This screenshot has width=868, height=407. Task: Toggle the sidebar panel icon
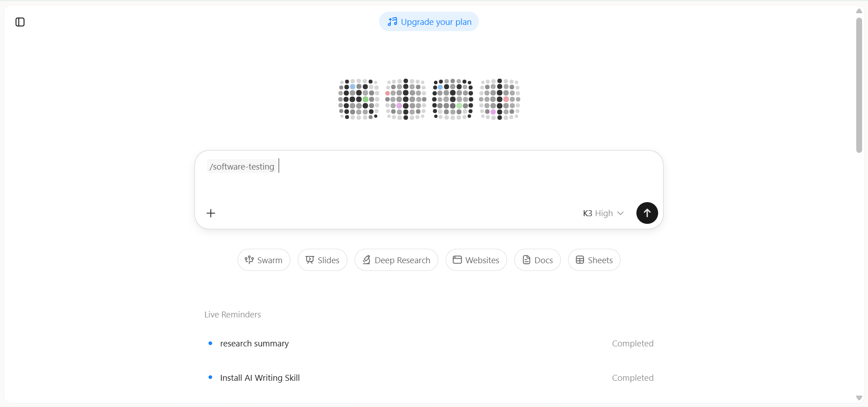point(20,22)
